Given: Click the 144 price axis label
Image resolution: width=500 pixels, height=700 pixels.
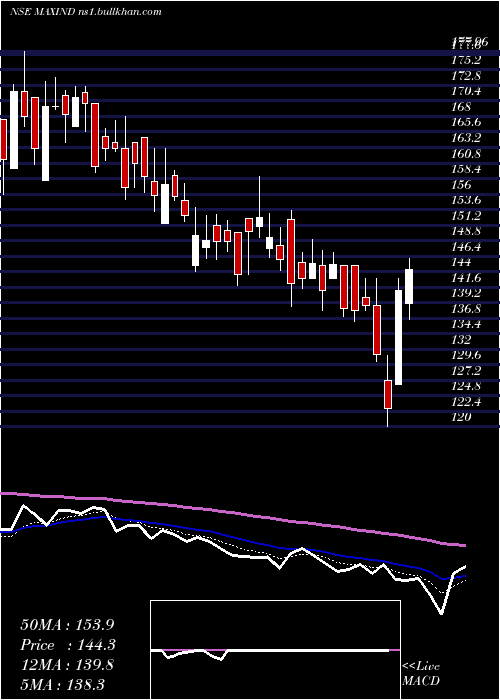Looking at the screenshot, I should (461, 262).
